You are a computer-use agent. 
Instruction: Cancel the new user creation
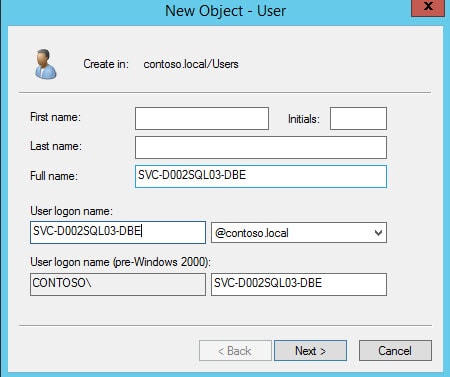[395, 351]
